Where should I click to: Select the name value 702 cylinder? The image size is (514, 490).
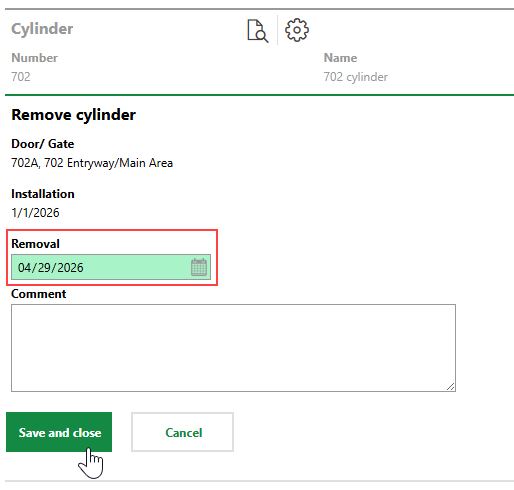pyautogui.click(x=356, y=77)
